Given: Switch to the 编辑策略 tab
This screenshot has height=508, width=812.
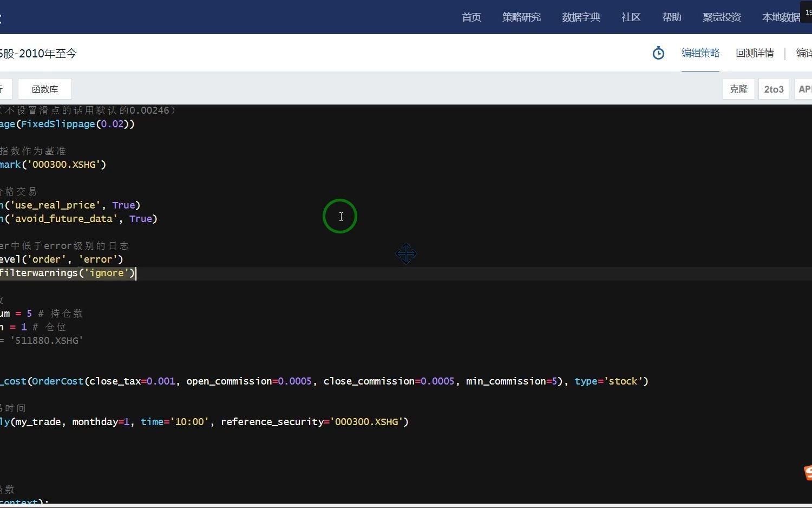Looking at the screenshot, I should click(x=700, y=53).
